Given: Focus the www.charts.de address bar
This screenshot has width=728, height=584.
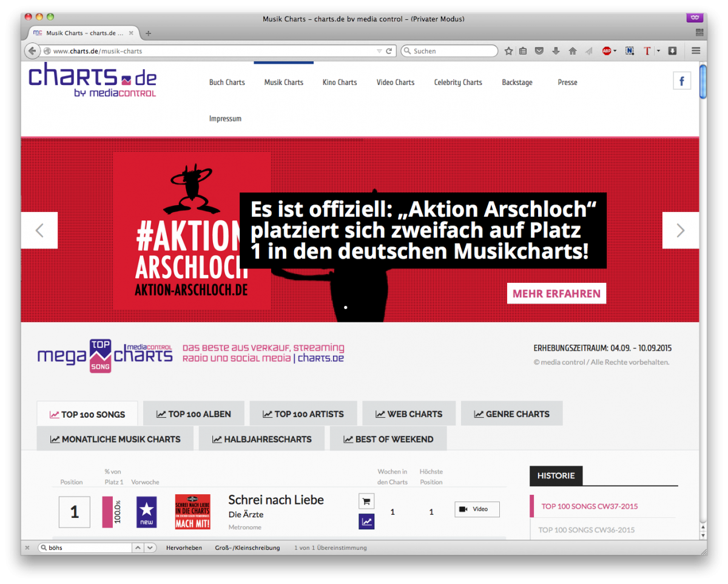Looking at the screenshot, I should [x=213, y=51].
